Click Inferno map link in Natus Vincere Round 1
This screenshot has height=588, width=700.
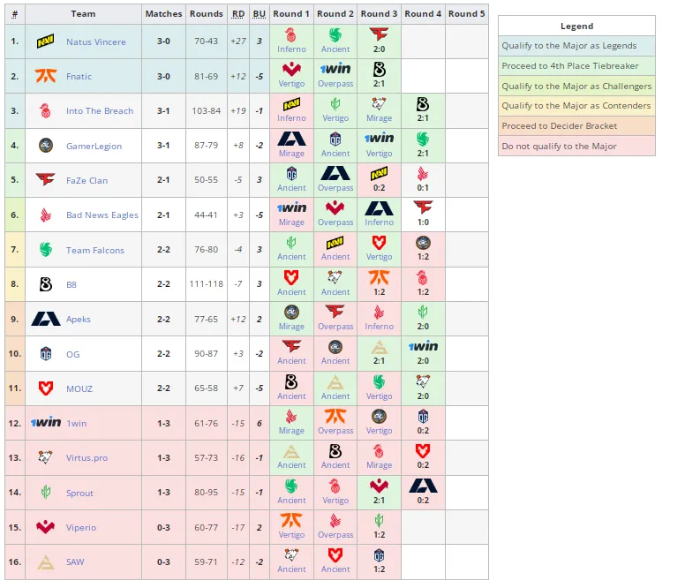click(x=291, y=49)
